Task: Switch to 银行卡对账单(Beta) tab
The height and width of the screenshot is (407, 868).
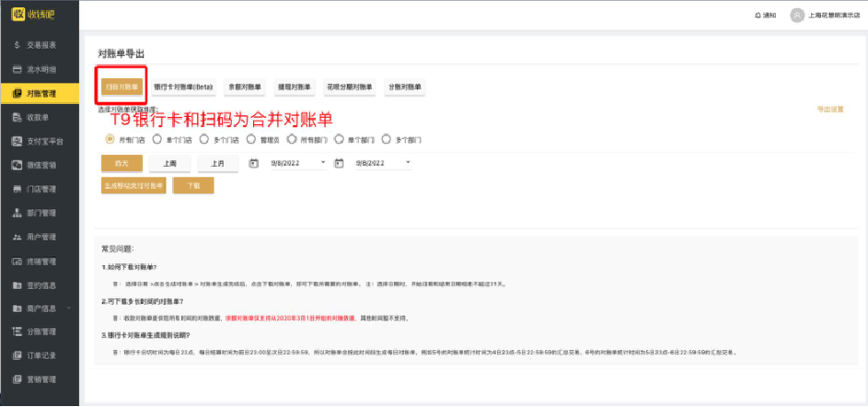Action: 183,87
